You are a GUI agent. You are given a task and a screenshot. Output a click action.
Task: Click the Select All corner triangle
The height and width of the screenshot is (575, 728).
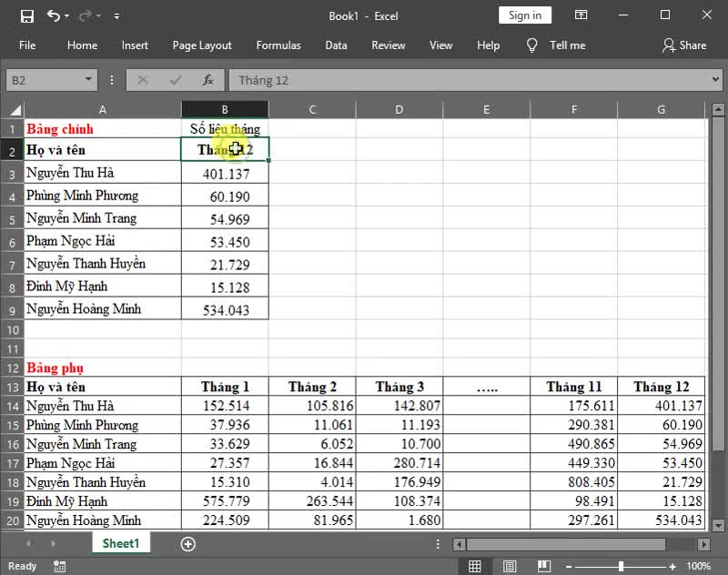[x=15, y=110]
